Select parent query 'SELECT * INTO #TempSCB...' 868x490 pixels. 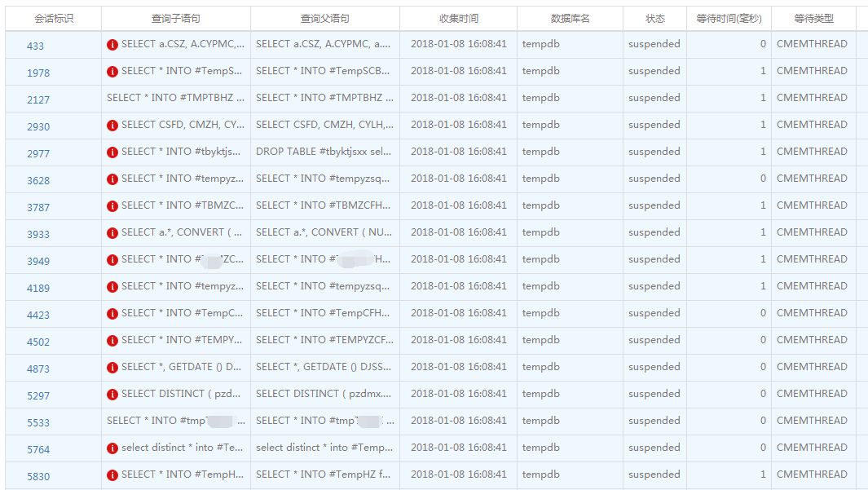[x=323, y=71]
